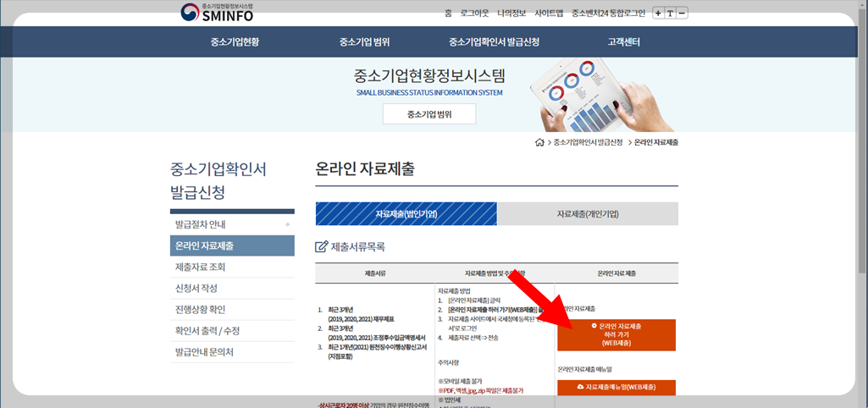The height and width of the screenshot is (408, 868).
Task: Click the 제출서류목록 pencil icon
Action: [321, 247]
